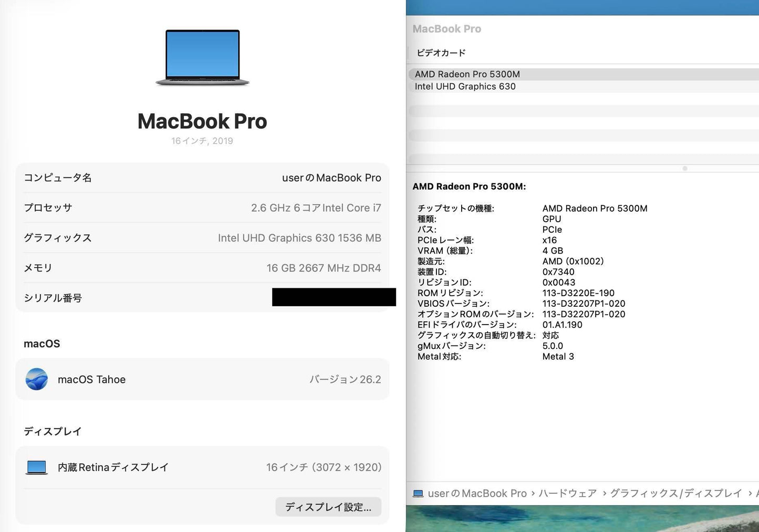Viewport: 759px width, 532px height.
Task: Click the macOS Tahoe logo icon
Action: [x=37, y=379]
